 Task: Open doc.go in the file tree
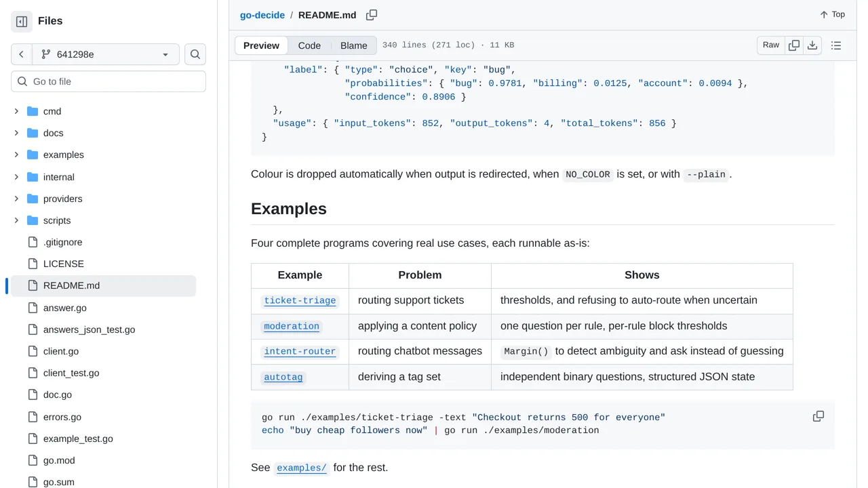click(x=58, y=394)
